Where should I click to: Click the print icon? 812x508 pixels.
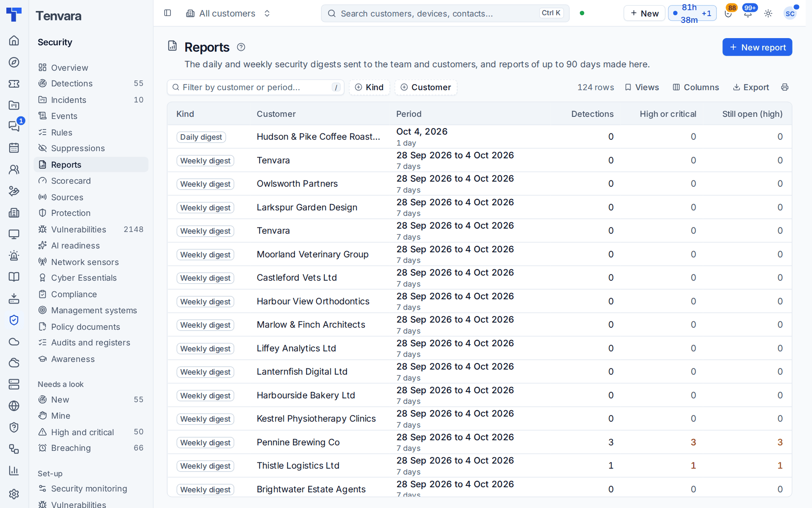[785, 87]
